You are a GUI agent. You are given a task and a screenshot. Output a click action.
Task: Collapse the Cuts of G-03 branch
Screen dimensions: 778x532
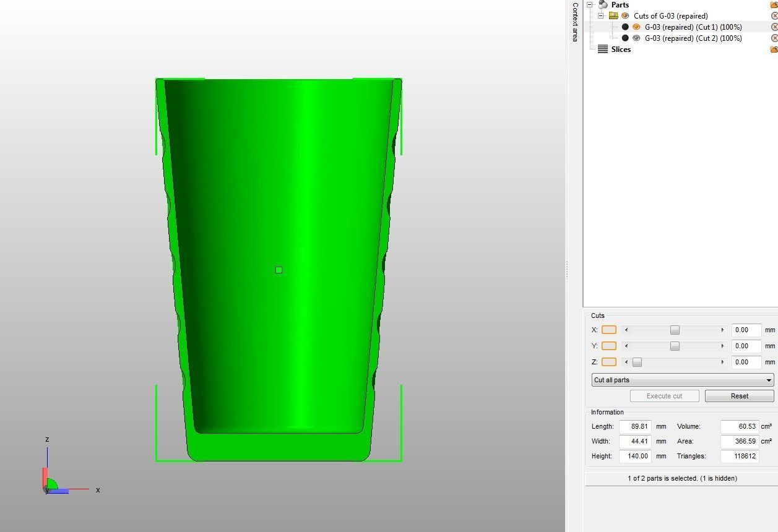(x=600, y=15)
